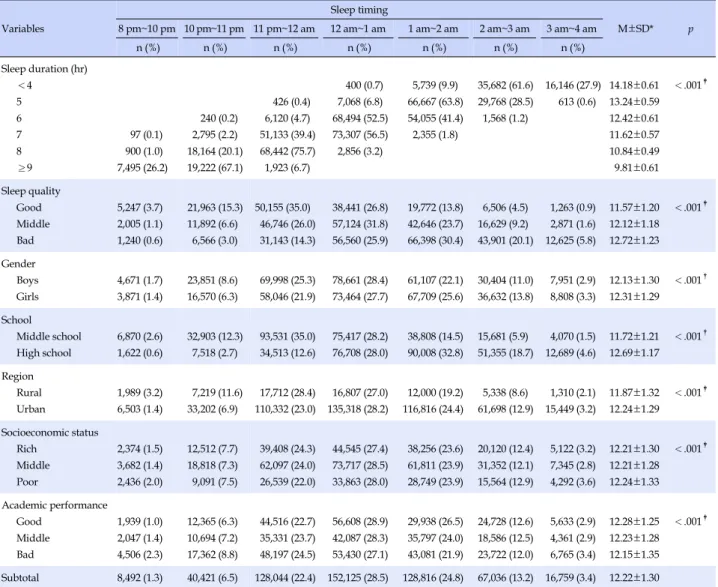Click the cell '90,008 (32.8)'
The image size is (718, 587).
(x=435, y=353)
